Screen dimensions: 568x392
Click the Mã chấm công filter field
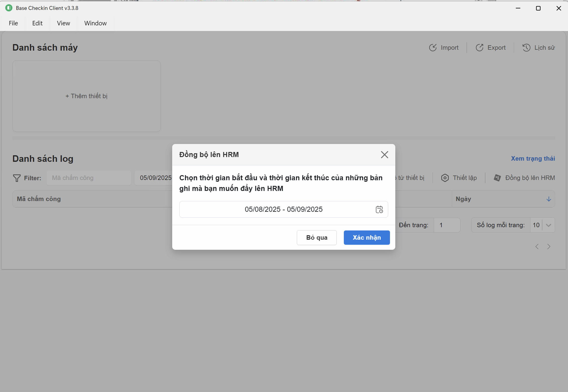point(89,178)
